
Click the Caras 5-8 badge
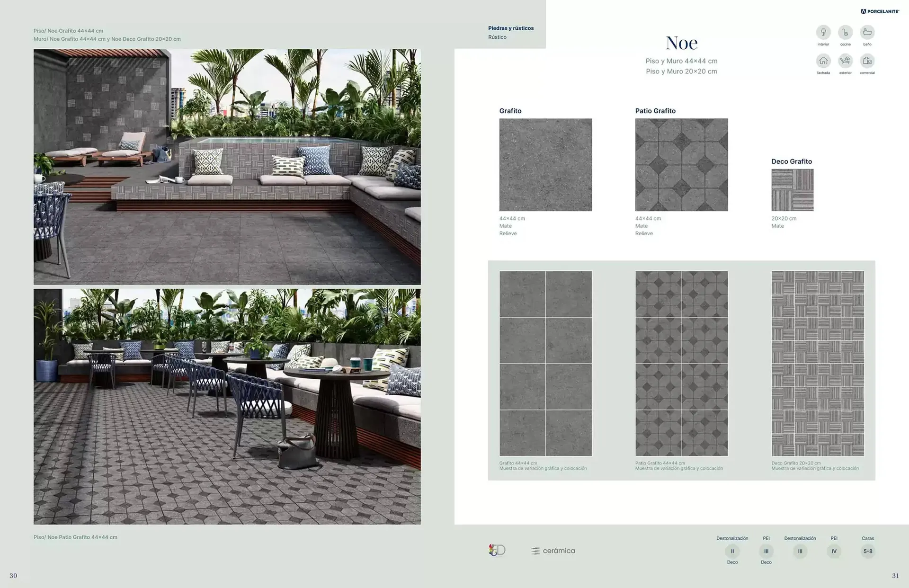[x=867, y=551]
